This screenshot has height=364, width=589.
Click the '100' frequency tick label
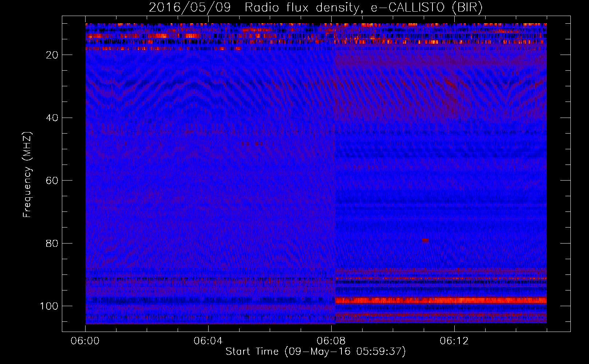[49, 306]
